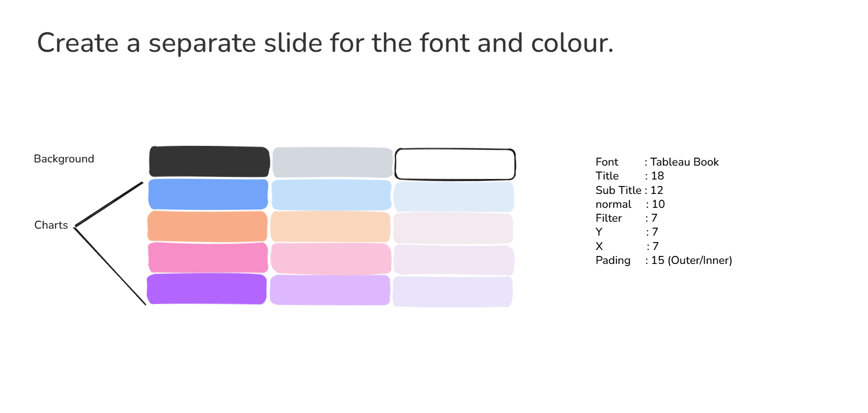868x413 pixels.
Task: Select the light peach swatch
Action: coord(331,227)
